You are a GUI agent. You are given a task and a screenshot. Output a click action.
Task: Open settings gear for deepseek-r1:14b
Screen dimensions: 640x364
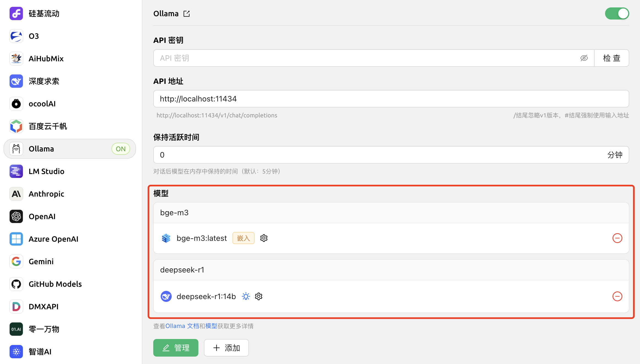[259, 296]
